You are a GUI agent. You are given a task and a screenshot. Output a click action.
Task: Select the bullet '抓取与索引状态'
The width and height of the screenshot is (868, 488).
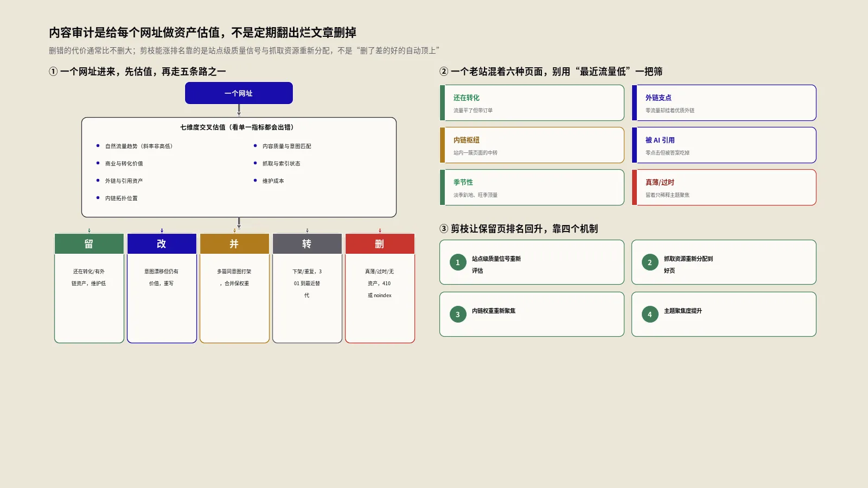pos(282,164)
